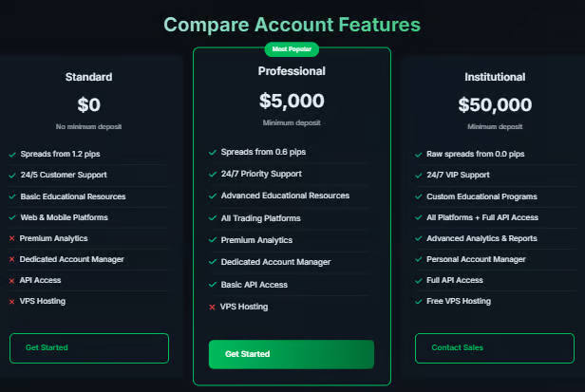Select the Professional plan heading
Viewport: 585px width, 392px height.
click(292, 71)
